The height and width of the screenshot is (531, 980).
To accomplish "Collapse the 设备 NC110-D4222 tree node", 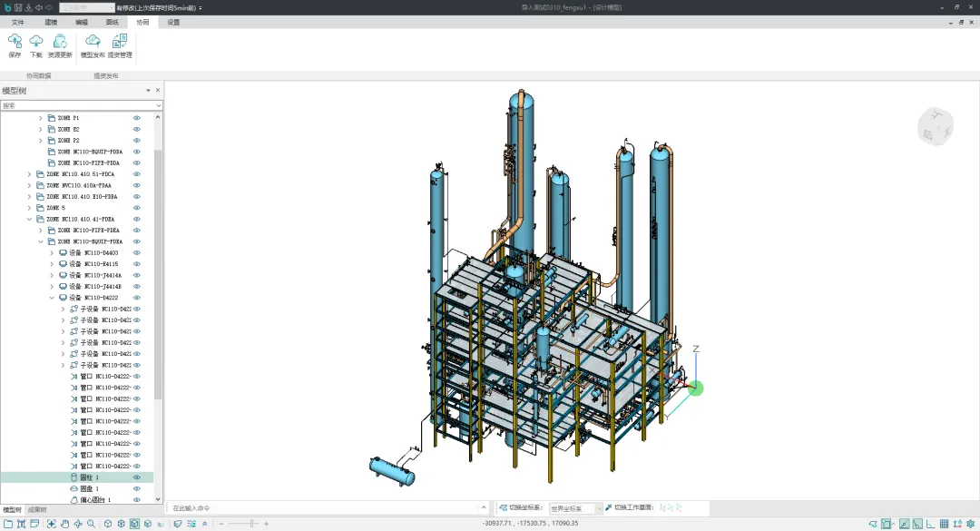I will pyautogui.click(x=53, y=298).
